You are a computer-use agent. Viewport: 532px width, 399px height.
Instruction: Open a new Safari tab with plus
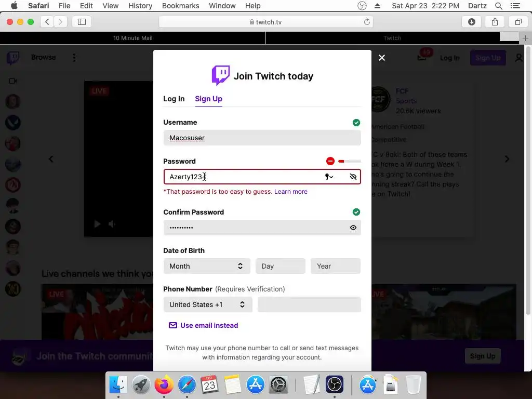(525, 38)
